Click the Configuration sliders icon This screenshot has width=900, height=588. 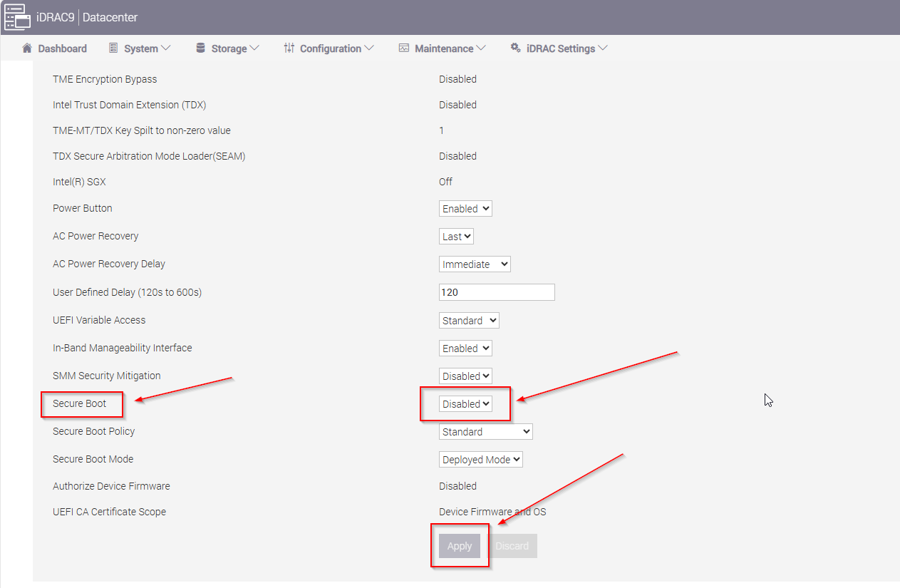click(x=289, y=48)
